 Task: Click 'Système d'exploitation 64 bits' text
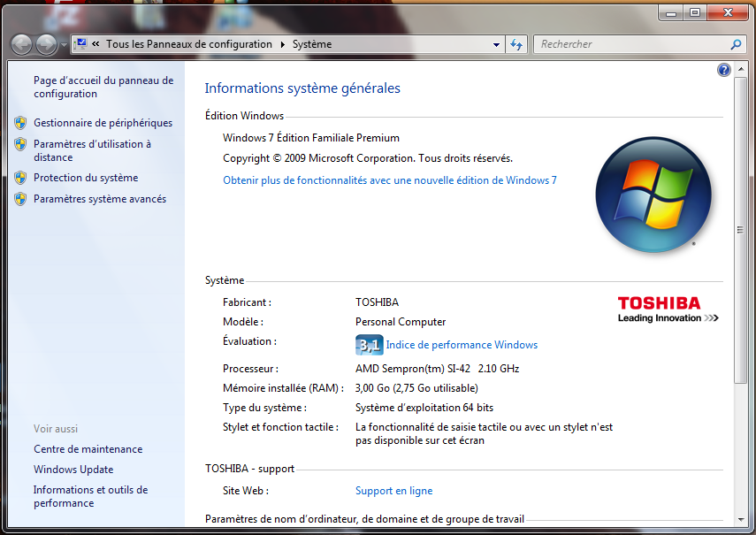(424, 408)
